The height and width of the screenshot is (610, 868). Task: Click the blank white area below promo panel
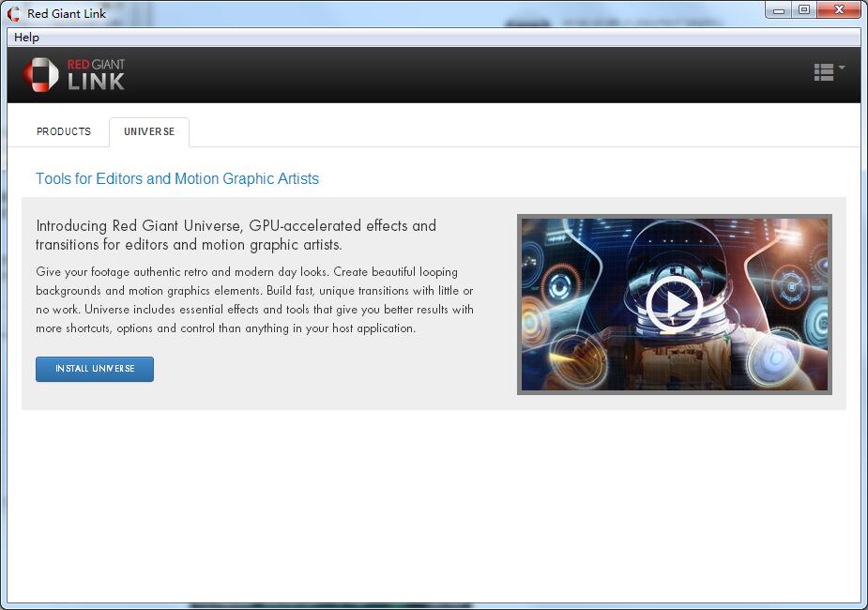coord(432,507)
